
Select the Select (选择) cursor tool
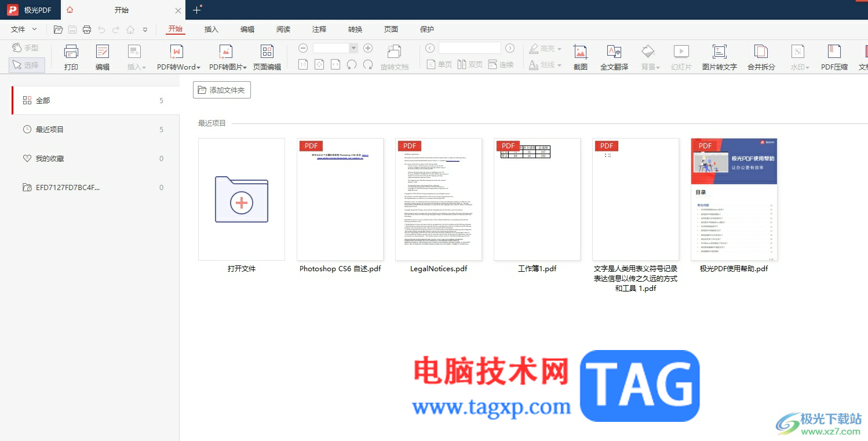[x=27, y=65]
